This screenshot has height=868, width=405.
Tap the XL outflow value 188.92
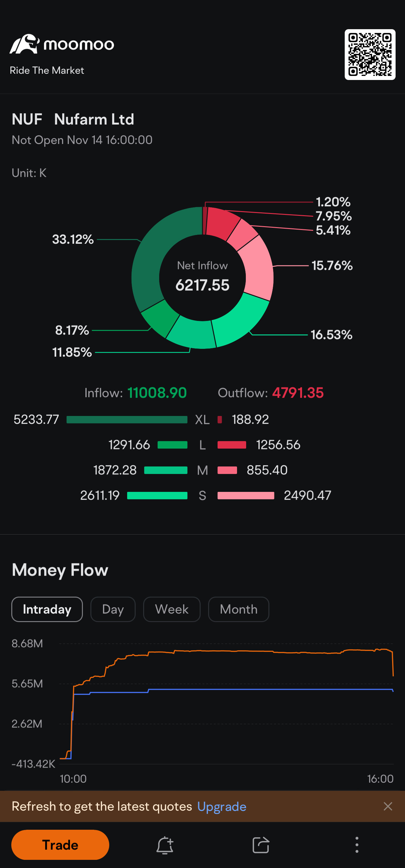click(250, 419)
